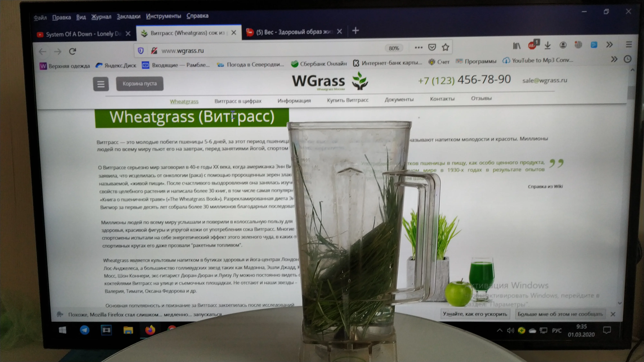Open the Library toolbar icon
Viewport: 644px width, 362px height.
[x=516, y=46]
